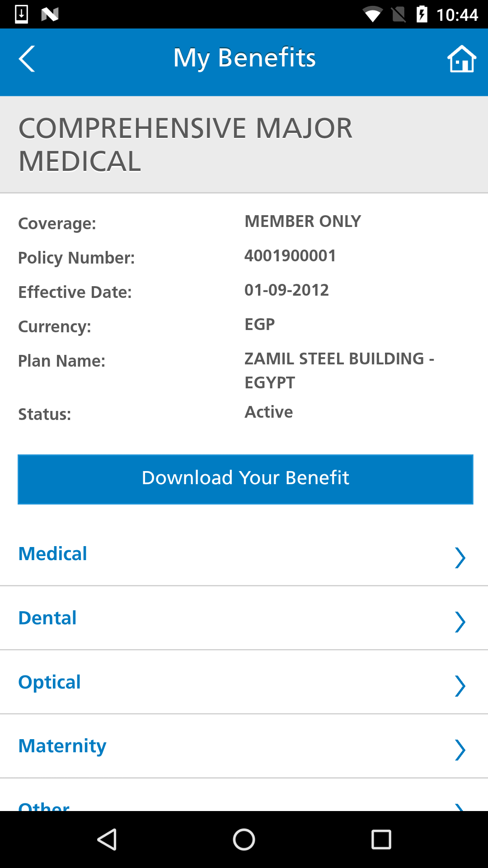Expand the Dental chevron arrow

[x=460, y=622]
